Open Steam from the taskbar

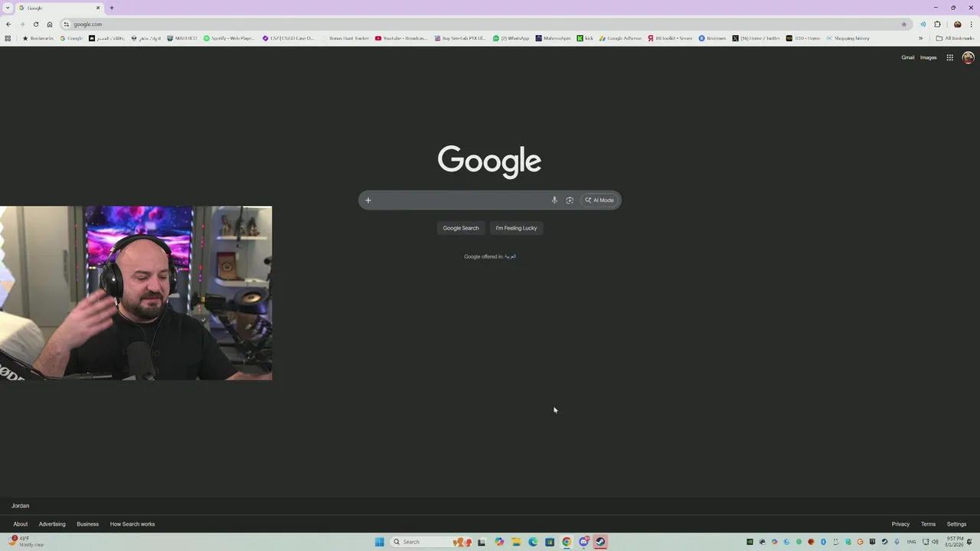tap(601, 542)
